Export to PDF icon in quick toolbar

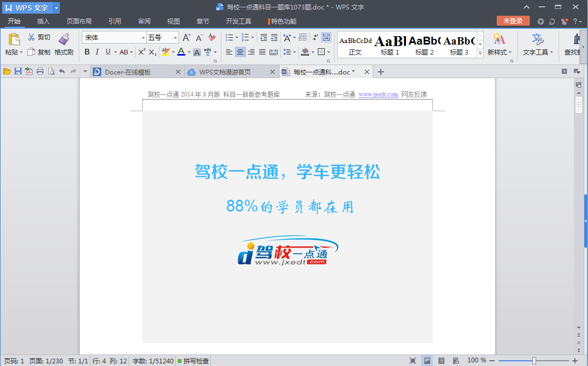point(29,71)
